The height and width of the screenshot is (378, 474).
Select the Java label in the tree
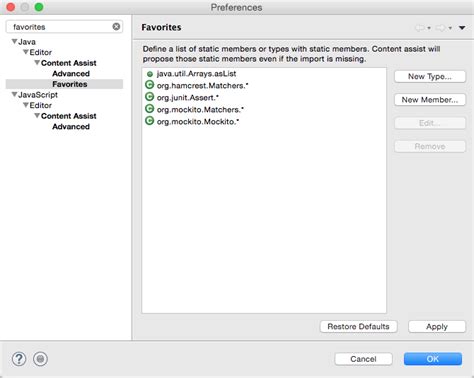27,42
